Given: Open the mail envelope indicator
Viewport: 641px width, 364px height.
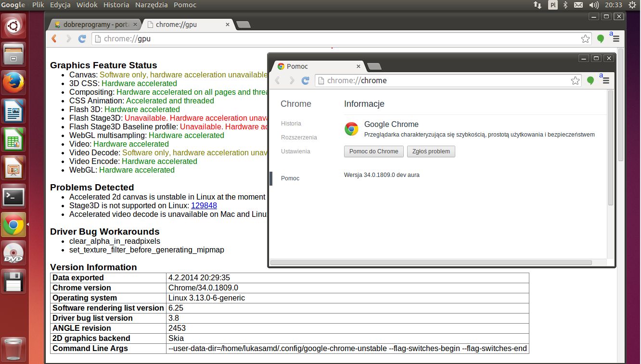Looking at the screenshot, I should coord(579,5).
